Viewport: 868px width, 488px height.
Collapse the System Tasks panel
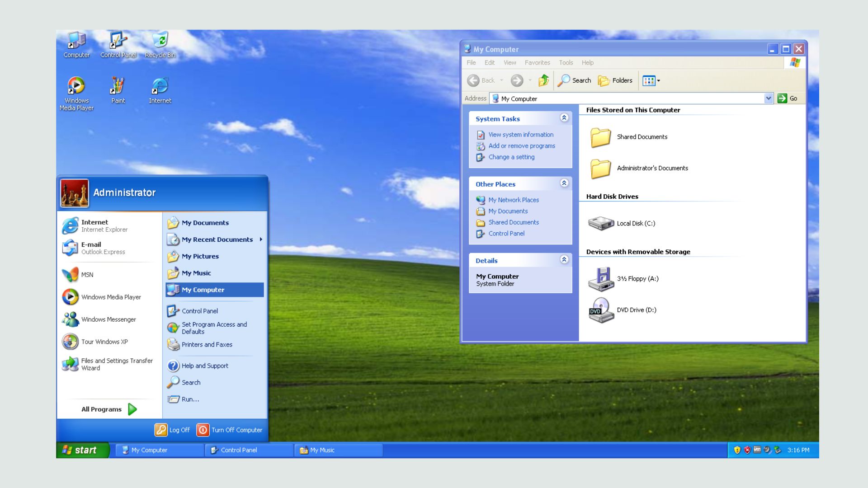pos(564,117)
